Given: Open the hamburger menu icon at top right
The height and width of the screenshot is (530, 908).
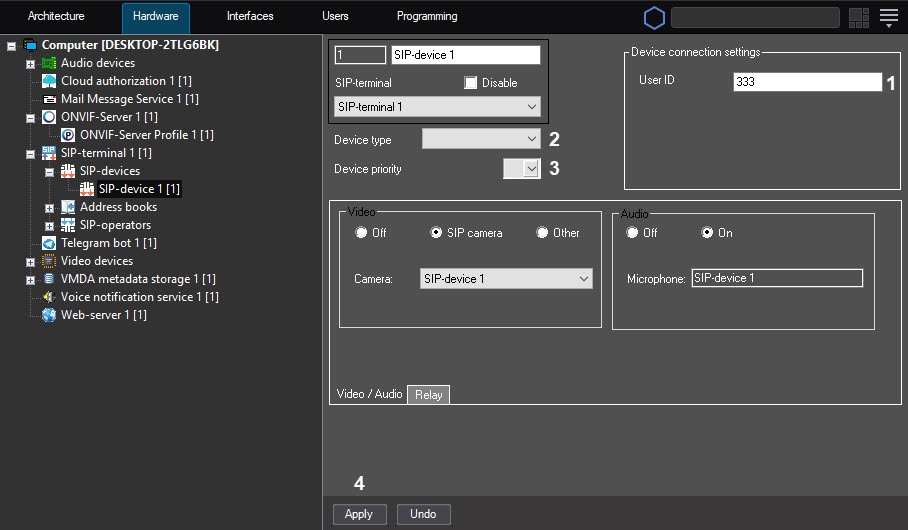Looking at the screenshot, I should 888,17.
